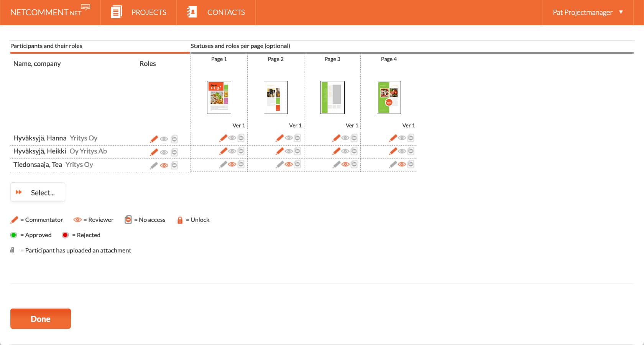Open the Page 1 thumbnail
Screen dimensions: 644x345
tap(219, 97)
